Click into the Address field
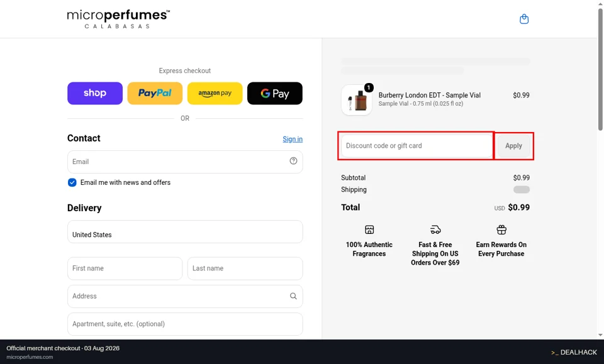604x364 pixels. [185, 296]
